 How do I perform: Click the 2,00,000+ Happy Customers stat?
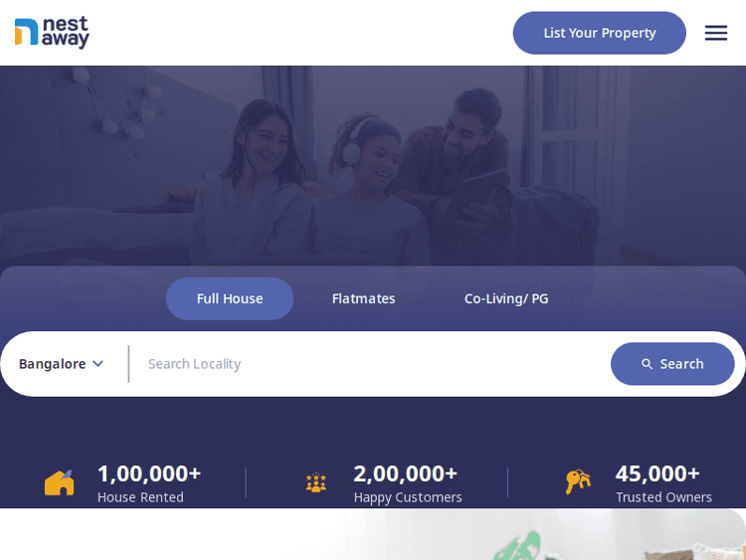point(408,483)
